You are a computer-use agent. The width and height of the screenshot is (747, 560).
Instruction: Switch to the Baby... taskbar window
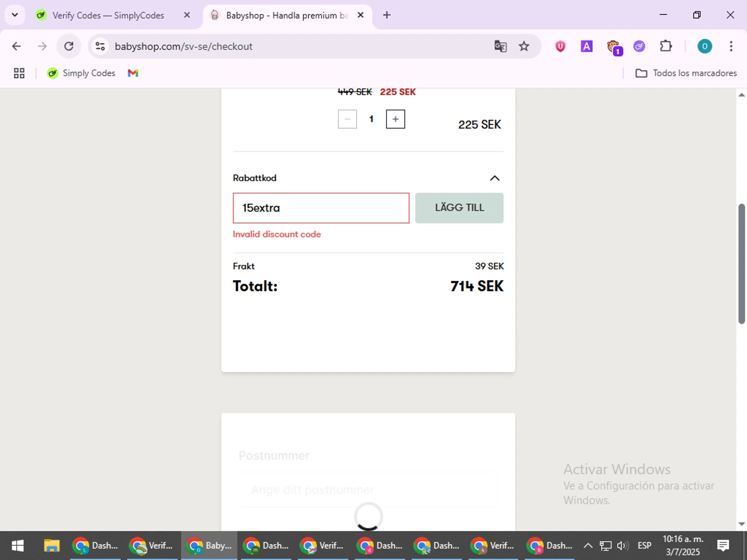pyautogui.click(x=210, y=546)
